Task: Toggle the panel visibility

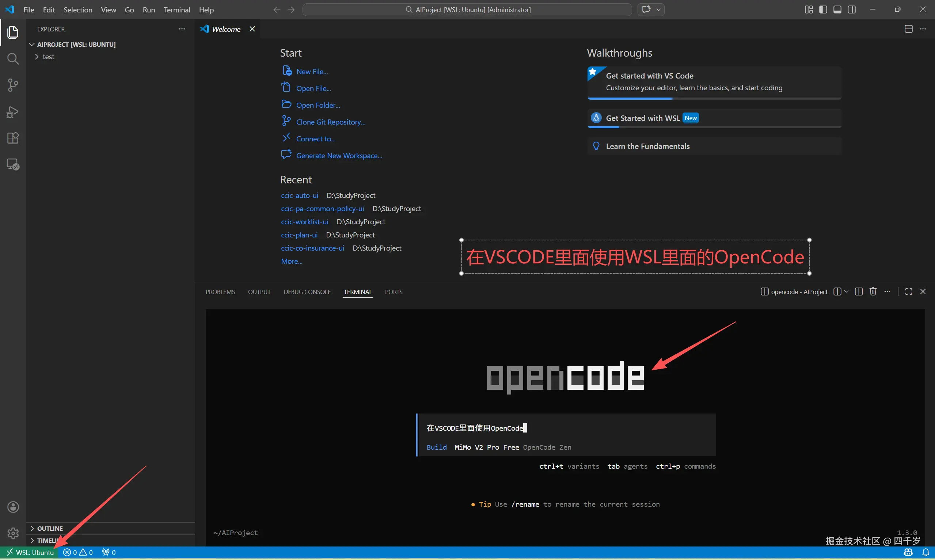Action: [837, 9]
